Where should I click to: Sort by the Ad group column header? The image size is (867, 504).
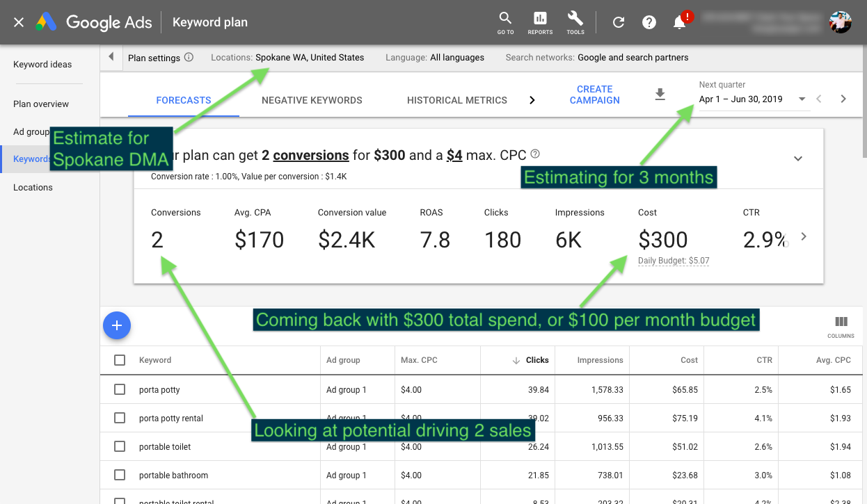click(343, 360)
